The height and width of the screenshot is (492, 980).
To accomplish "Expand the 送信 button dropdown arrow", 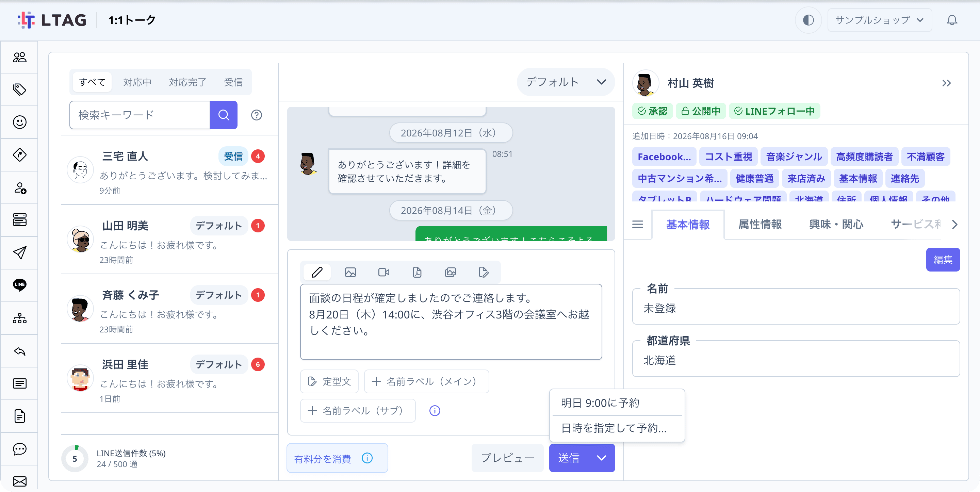I will pyautogui.click(x=602, y=458).
